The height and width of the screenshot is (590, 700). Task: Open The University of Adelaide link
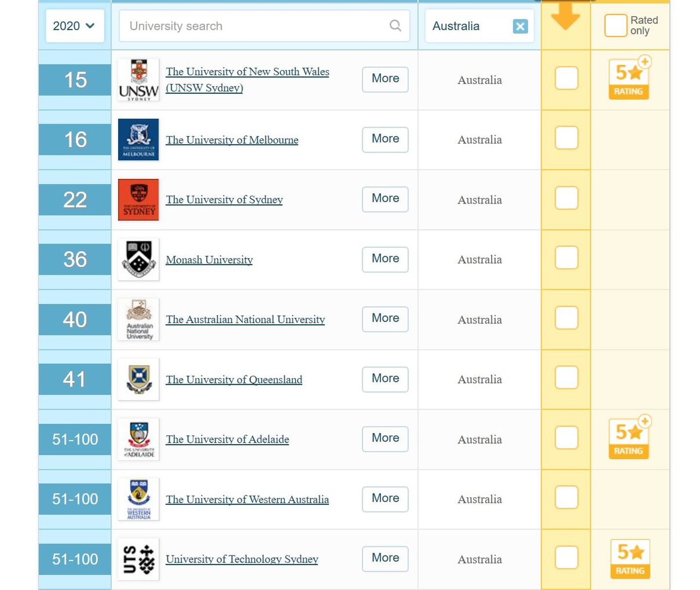pyautogui.click(x=227, y=439)
